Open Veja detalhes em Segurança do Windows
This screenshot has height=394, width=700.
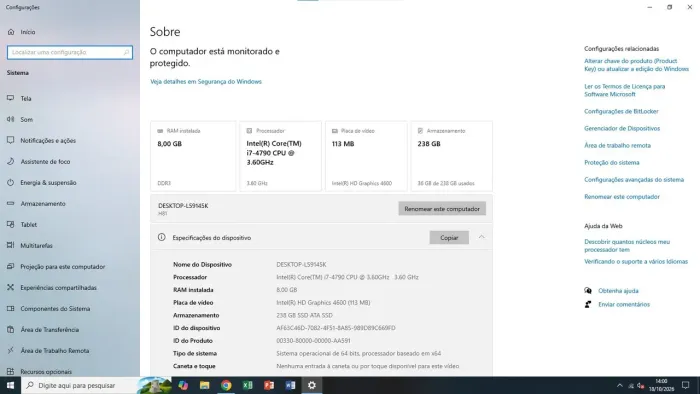coord(206,82)
